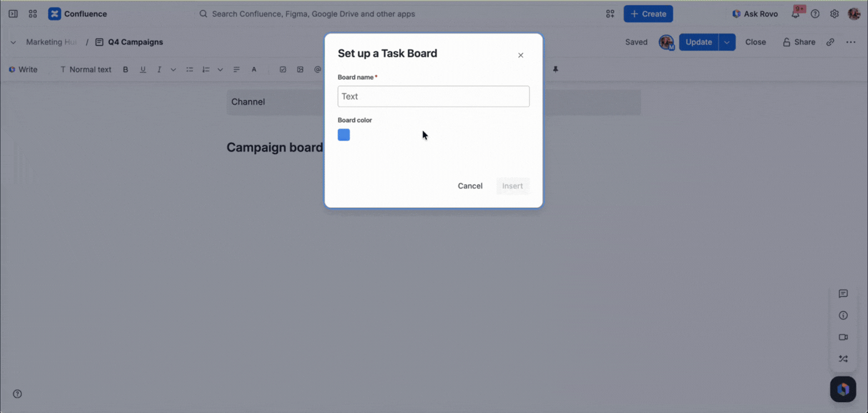Open text alignment options
Viewport: 868px width, 413px height.
[237, 69]
